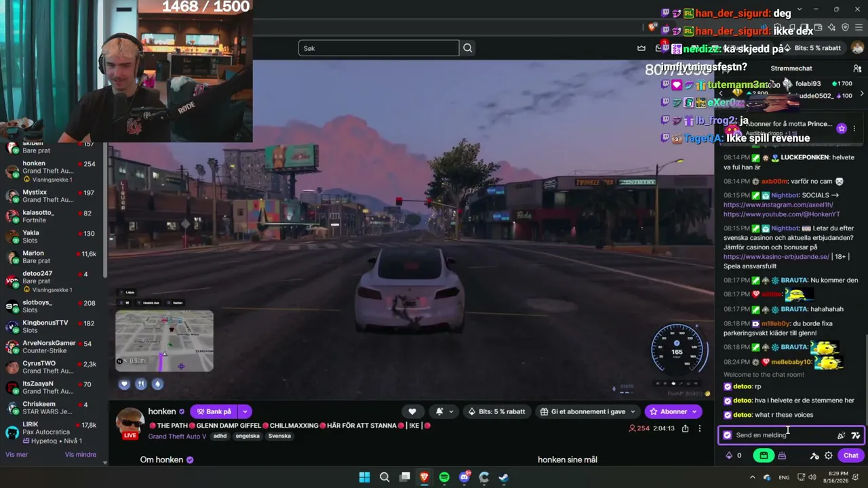Image resolution: width=868 pixels, height=488 pixels.
Task: Open Yakla channel in sidebar
Action: pyautogui.click(x=53, y=237)
